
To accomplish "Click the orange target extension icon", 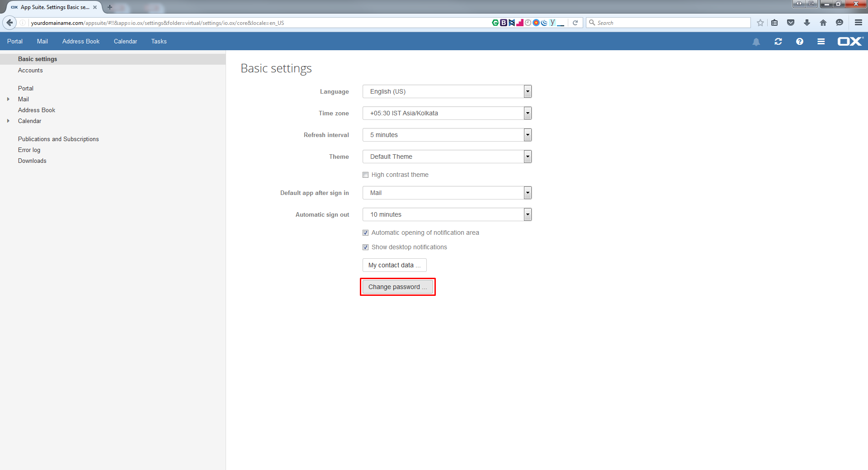I will [536, 23].
